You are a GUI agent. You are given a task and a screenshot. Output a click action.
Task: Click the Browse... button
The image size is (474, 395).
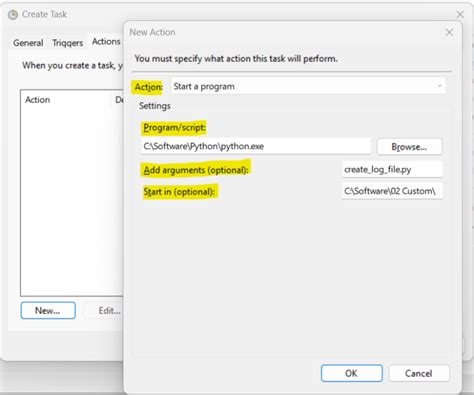409,147
